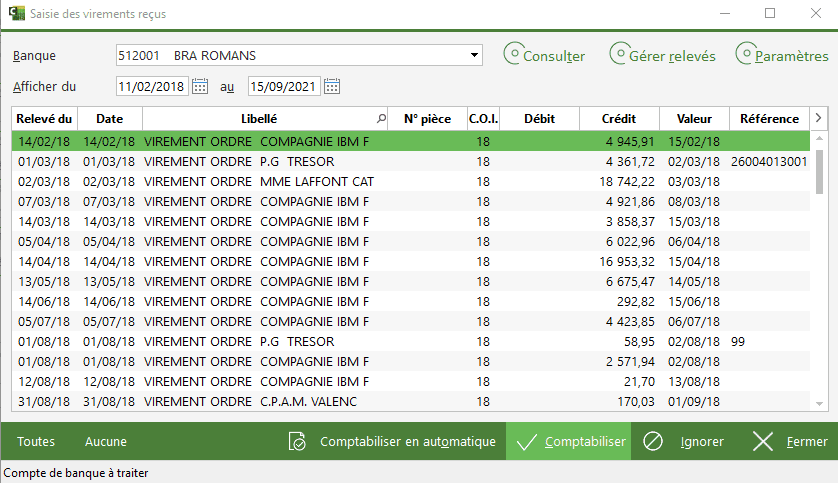Open calendar picker for end date

332,87
